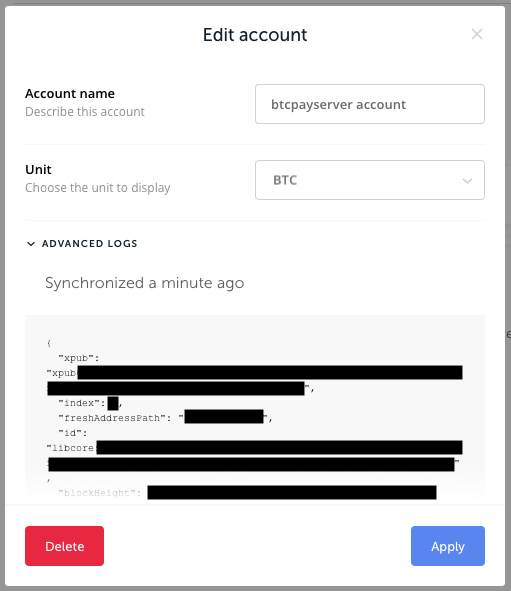Click the Account name input field

(370, 104)
